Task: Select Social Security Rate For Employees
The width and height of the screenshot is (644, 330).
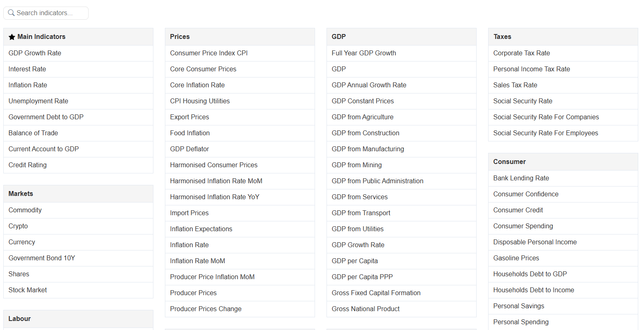Action: click(x=546, y=133)
